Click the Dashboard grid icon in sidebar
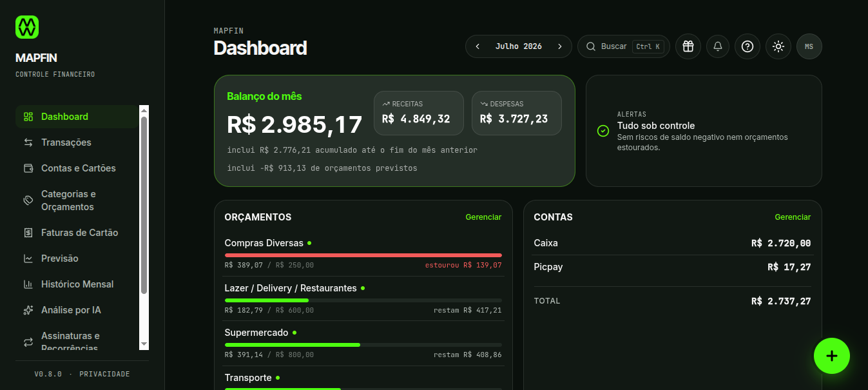 click(x=28, y=117)
